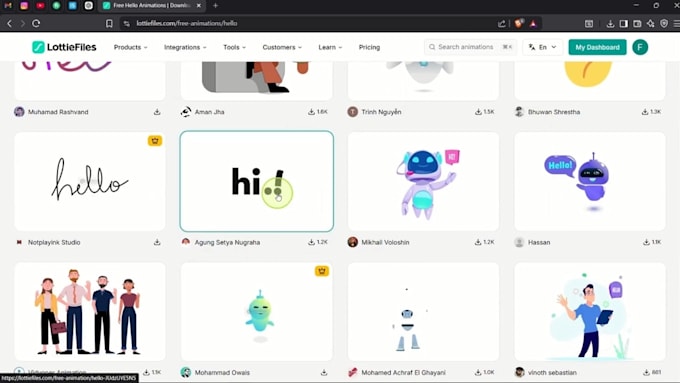
Task: Open the man with tablet animation
Action: (590, 311)
